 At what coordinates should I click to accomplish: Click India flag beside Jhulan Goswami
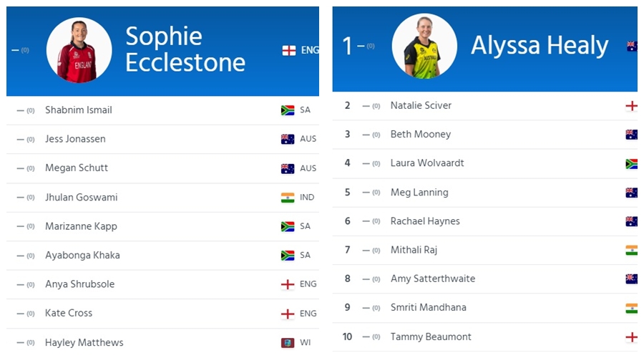click(x=288, y=198)
